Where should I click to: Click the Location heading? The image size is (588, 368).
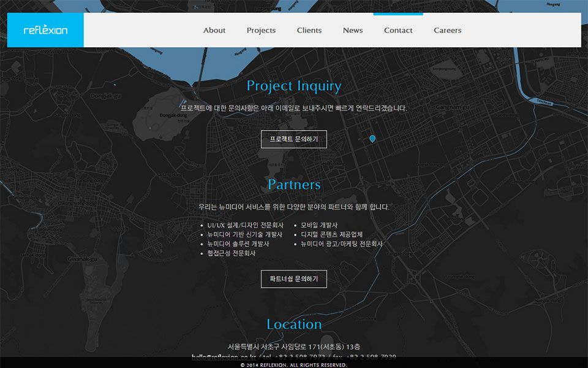[294, 324]
